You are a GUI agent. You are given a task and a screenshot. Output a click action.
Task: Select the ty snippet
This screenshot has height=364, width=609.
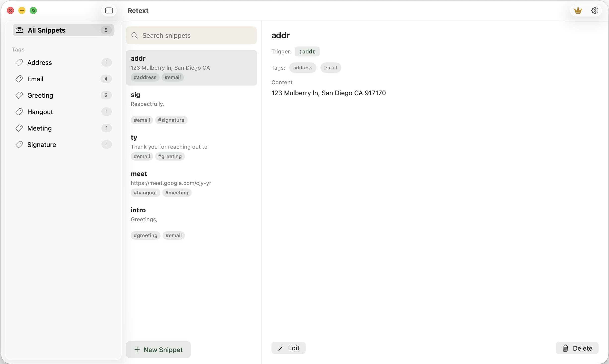pos(191,147)
